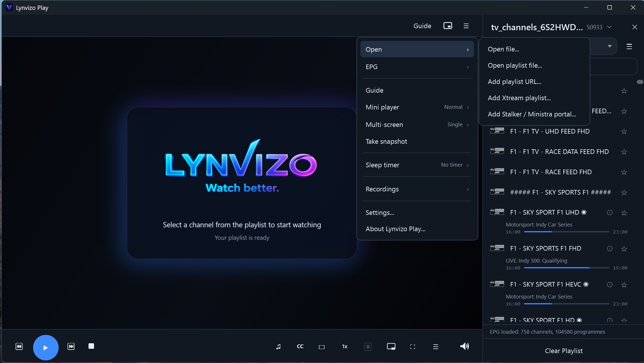Expand Multi-screen Single submenu
The image size is (644, 363).
pos(417,125)
